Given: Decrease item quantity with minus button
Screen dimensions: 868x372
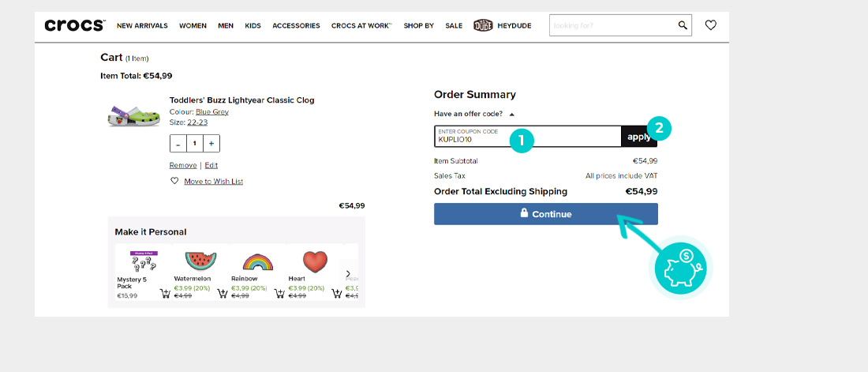Looking at the screenshot, I should point(178,144).
